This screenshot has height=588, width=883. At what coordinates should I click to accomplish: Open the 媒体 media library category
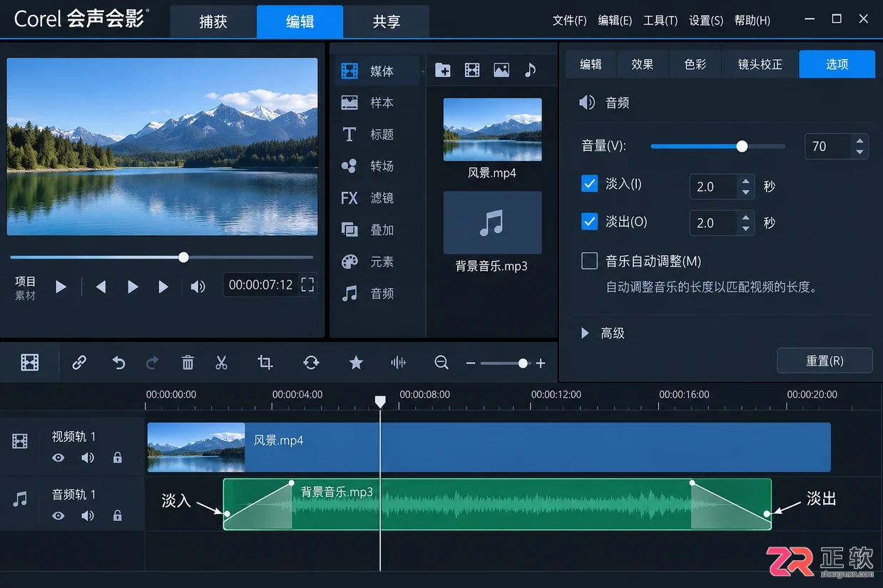click(x=377, y=71)
